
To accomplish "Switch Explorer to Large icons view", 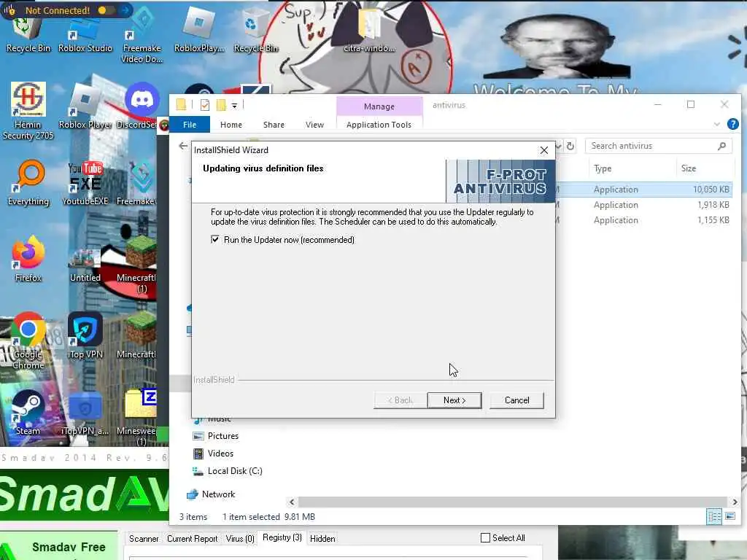I will [729, 516].
